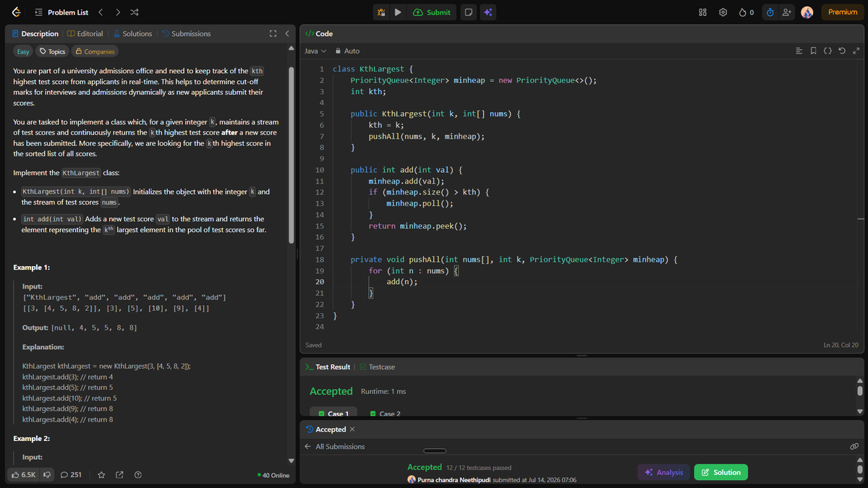
Task: Toggle the Case 2 test checkbox
Action: (373, 414)
